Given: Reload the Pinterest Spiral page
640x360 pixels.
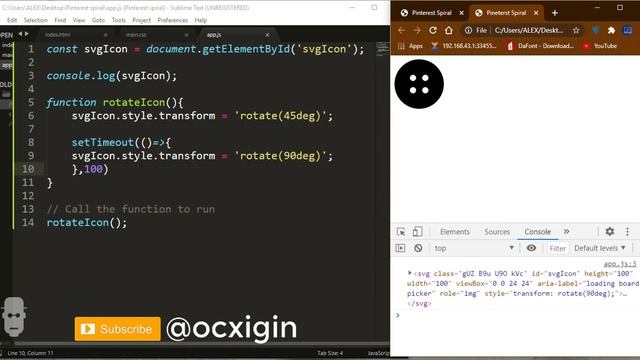Looking at the screenshot, I should click(x=433, y=30).
